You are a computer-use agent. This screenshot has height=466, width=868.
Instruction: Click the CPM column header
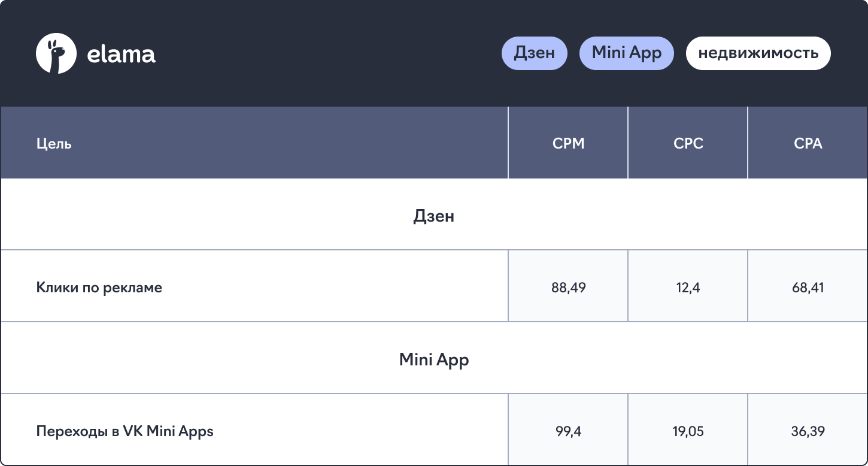pos(568,143)
